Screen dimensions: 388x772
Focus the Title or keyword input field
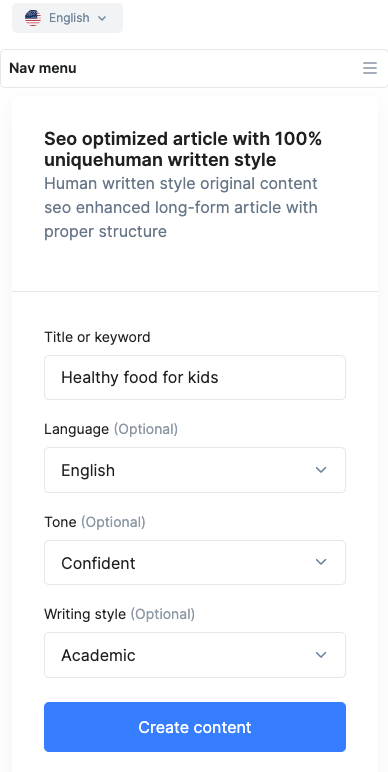tap(195, 378)
